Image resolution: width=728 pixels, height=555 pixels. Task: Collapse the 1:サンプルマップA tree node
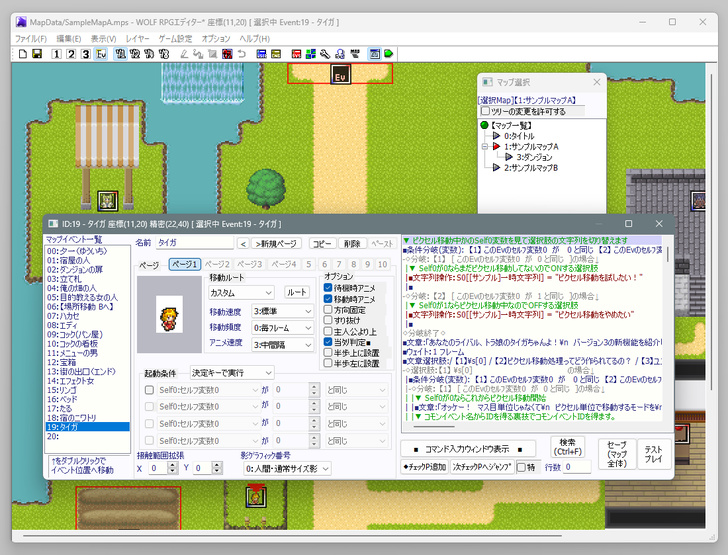485,146
